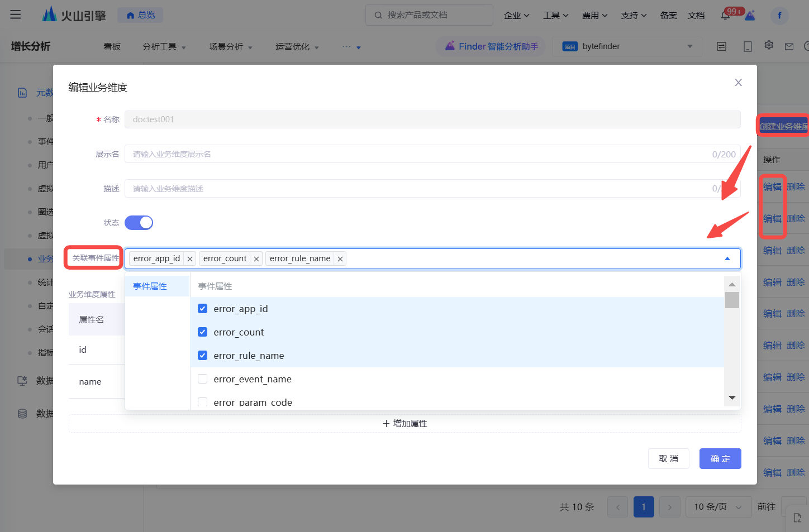809x532 pixels.
Task: Expand the 企业 menu
Action: point(516,16)
